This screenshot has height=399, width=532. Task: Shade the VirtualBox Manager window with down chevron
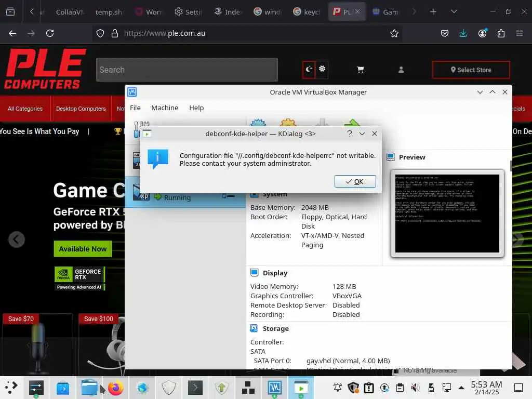click(480, 92)
